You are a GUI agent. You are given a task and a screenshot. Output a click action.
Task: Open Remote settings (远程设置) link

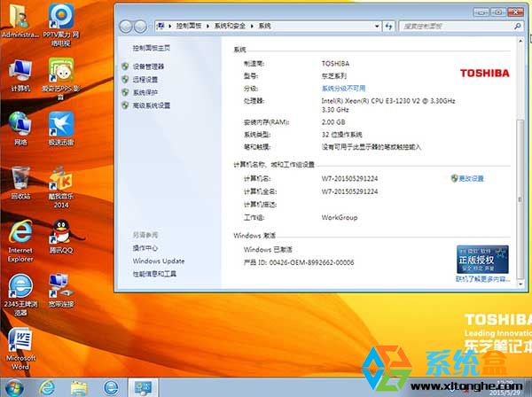coord(145,80)
